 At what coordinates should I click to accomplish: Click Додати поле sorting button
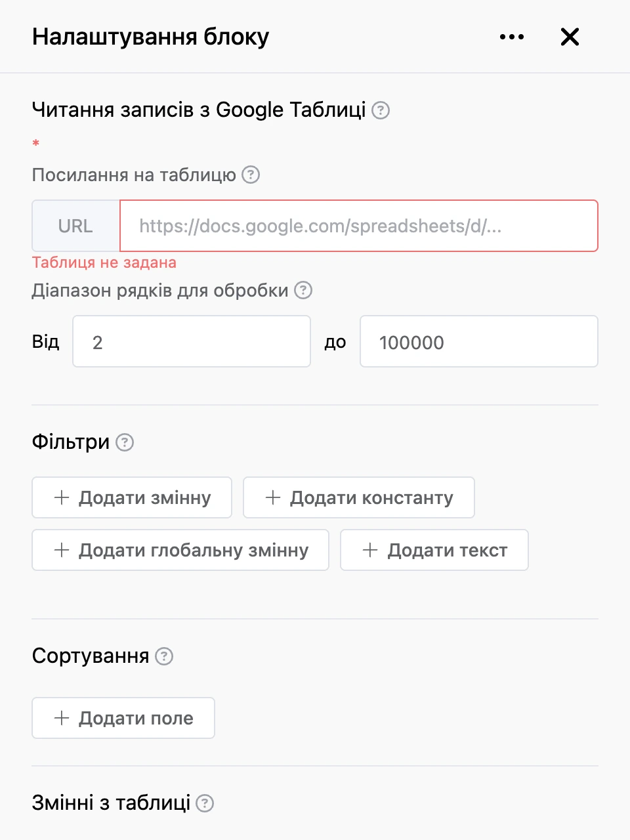pyautogui.click(x=123, y=718)
